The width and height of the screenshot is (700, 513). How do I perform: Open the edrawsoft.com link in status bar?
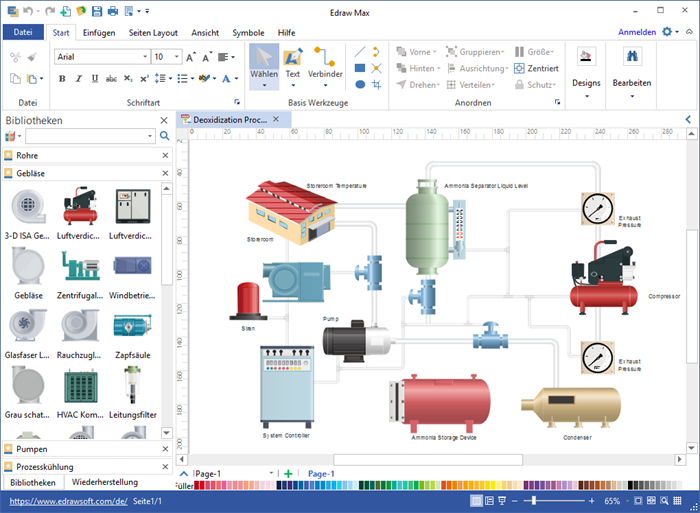pos(66,500)
